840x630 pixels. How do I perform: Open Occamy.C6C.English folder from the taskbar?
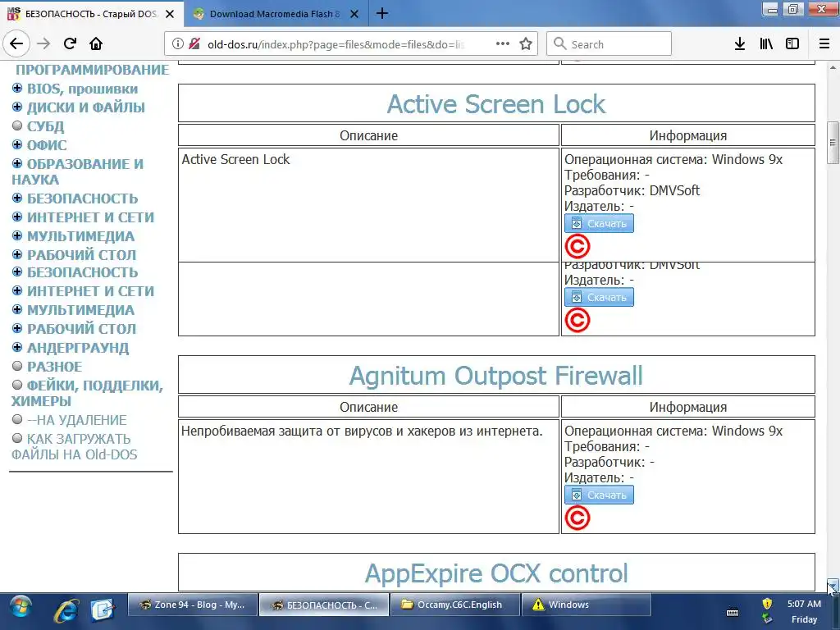click(454, 605)
